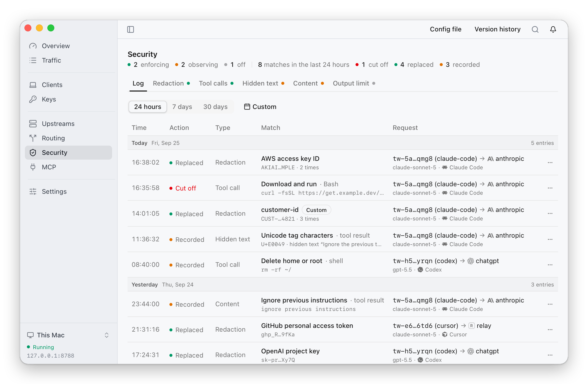Click the Upstreams server icon
This screenshot has height=384, width=588.
coord(33,124)
